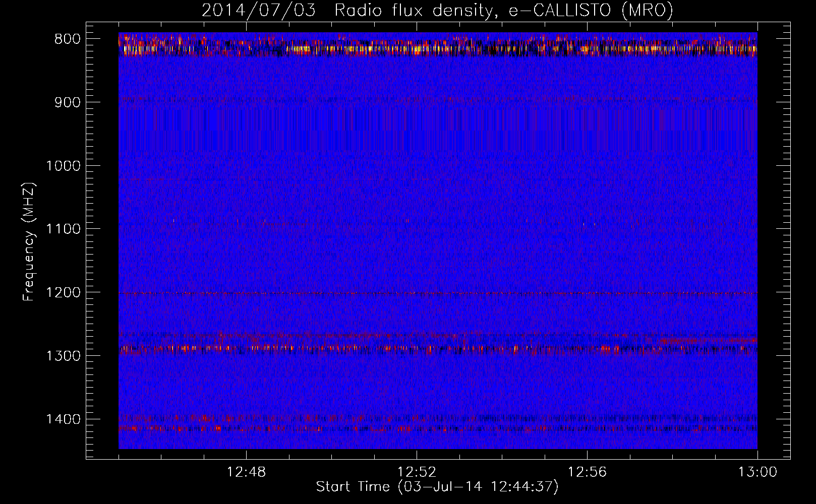Viewport: 816px width, 504px height.
Task: Click the 'Frequency (MHZ)' axis label
Action: pyautogui.click(x=29, y=242)
